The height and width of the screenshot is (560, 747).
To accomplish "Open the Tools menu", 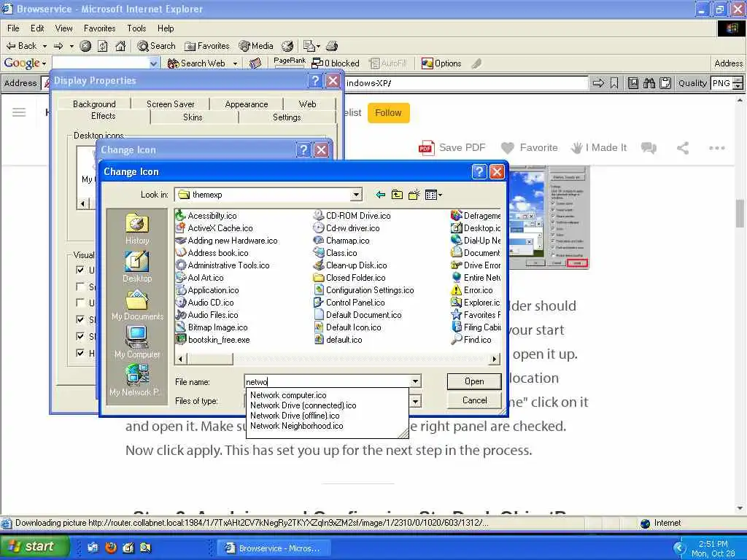I will (x=136, y=28).
